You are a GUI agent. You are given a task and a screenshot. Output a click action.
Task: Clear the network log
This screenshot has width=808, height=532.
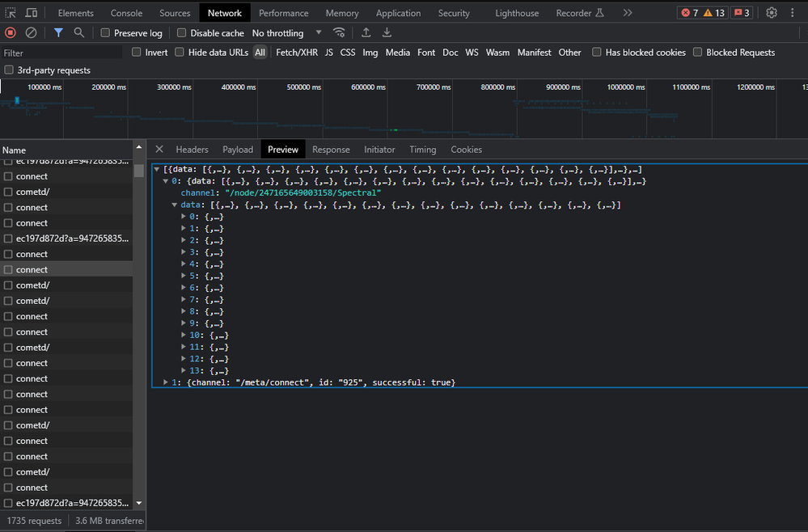(31, 33)
